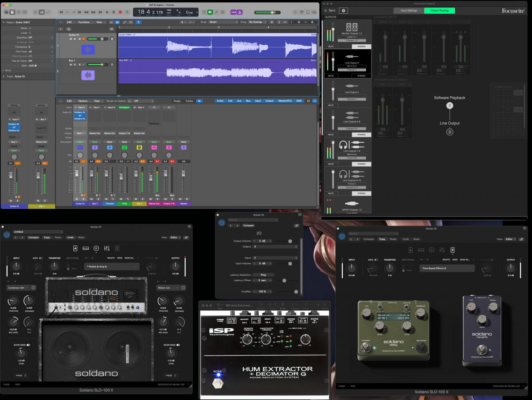Open the Functions menu in Tracks area
Viewport: 532px width, 400px height.
click(x=85, y=22)
